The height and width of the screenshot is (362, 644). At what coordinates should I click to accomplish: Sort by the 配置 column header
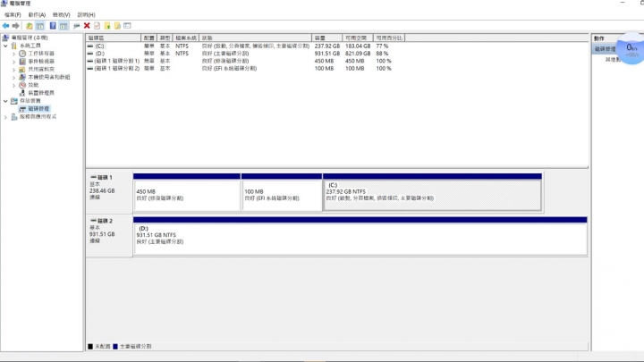[x=149, y=38]
